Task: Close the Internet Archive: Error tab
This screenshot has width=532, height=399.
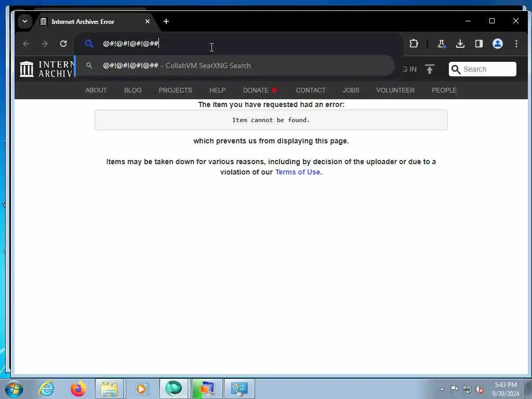Action: click(x=148, y=21)
